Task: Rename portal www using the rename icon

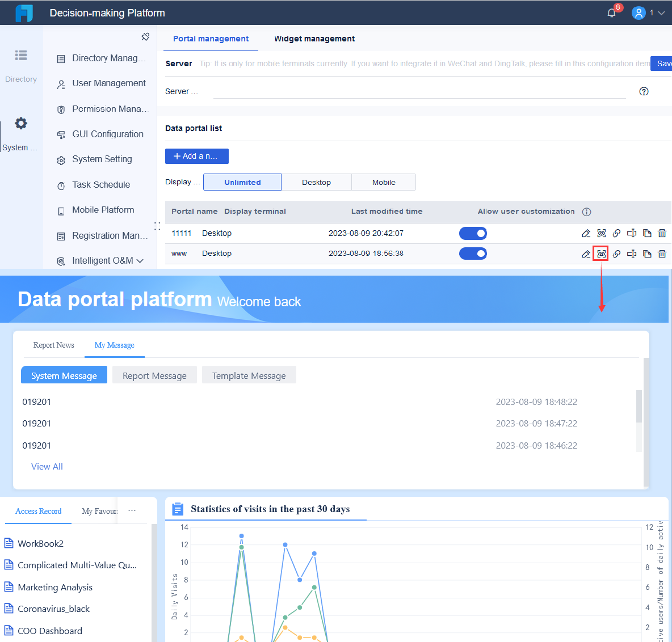Action: [632, 254]
